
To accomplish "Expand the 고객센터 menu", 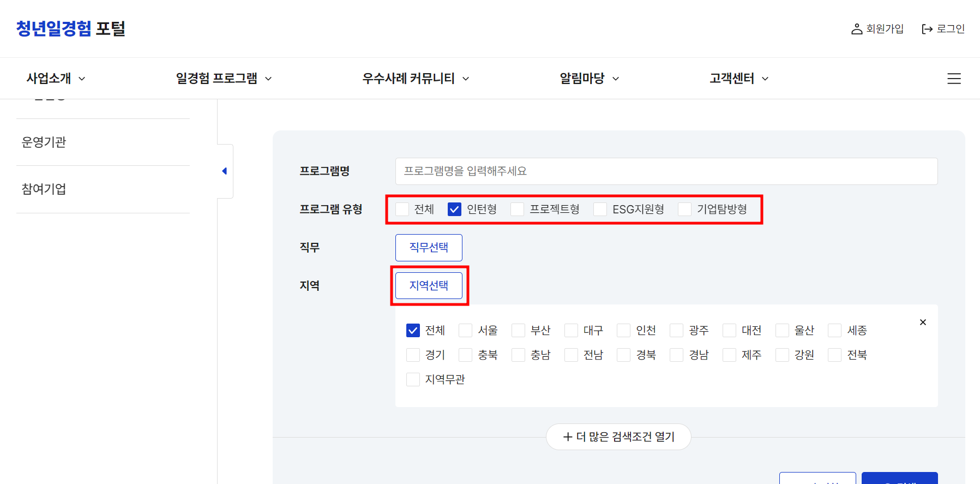I will (x=739, y=79).
